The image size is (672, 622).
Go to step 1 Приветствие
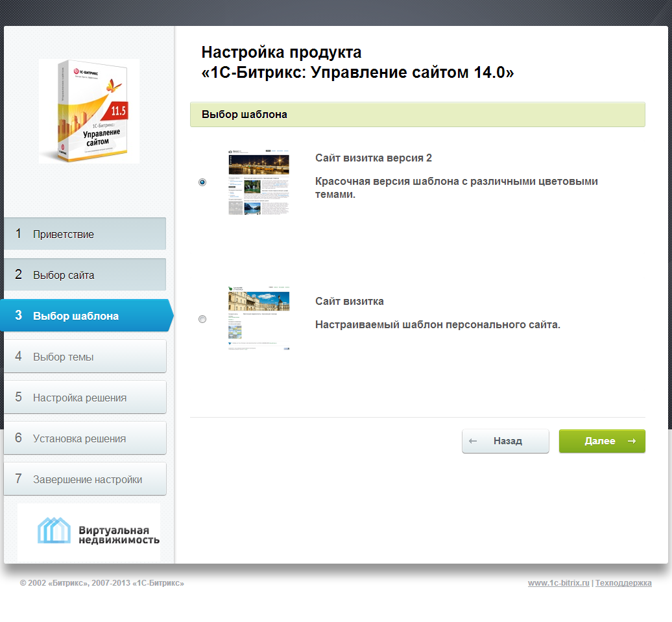[x=85, y=234]
